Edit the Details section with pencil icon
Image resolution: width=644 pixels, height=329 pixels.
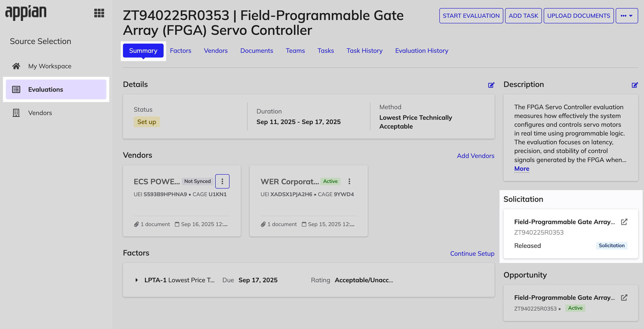tap(491, 85)
